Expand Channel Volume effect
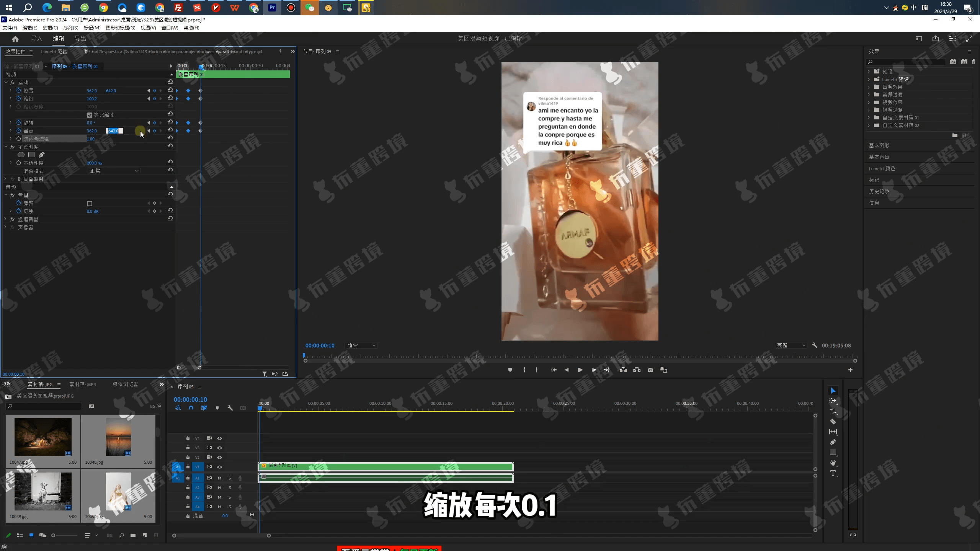The height and width of the screenshot is (551, 980). pos(5,219)
